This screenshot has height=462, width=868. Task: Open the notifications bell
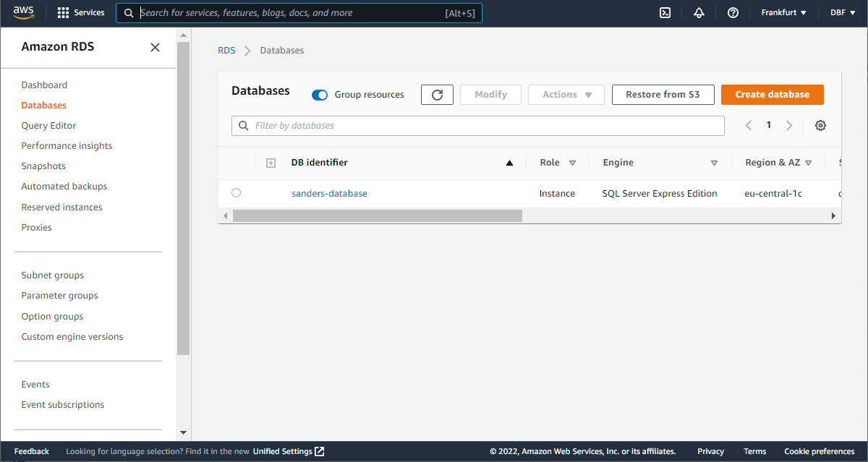pos(699,12)
